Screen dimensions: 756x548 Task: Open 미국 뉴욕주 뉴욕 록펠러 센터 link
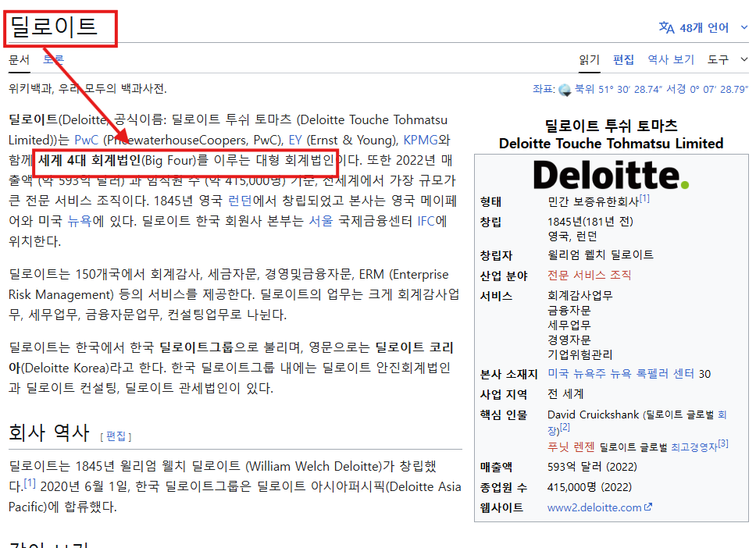622,374
